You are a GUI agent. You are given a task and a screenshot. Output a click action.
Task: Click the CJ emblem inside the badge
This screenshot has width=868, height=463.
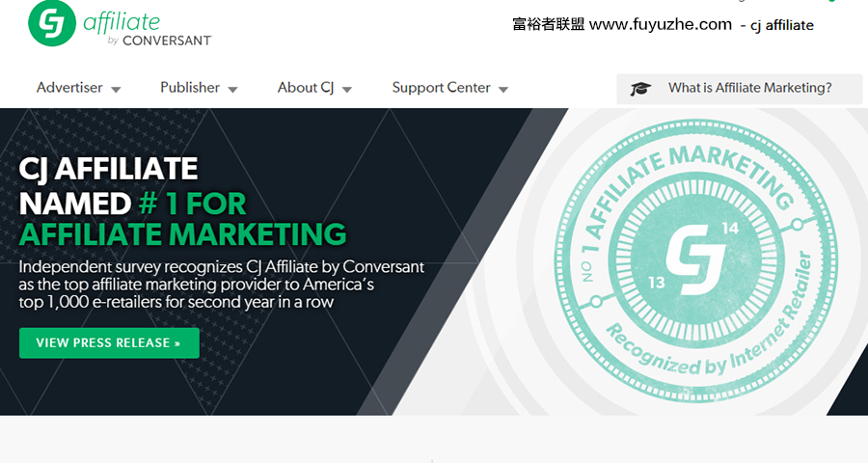point(695,259)
